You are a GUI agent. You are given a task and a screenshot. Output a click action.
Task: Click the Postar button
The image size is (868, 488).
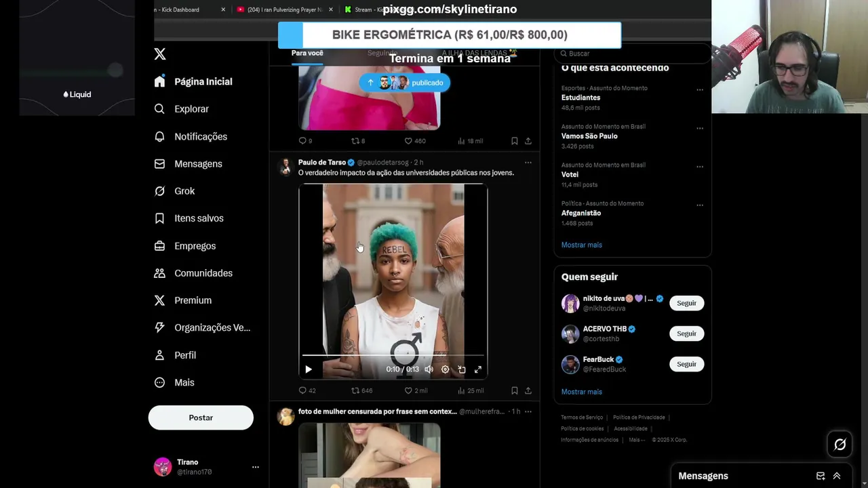point(201,418)
